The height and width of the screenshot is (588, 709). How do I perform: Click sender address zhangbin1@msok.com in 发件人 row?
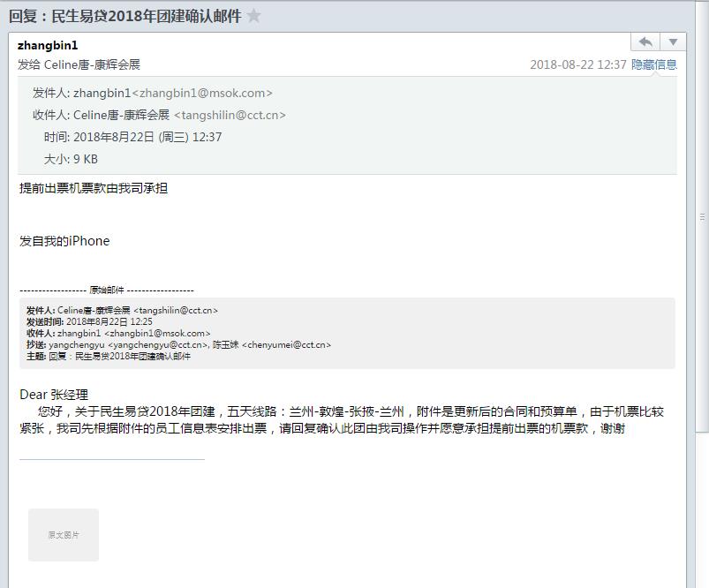coord(202,93)
